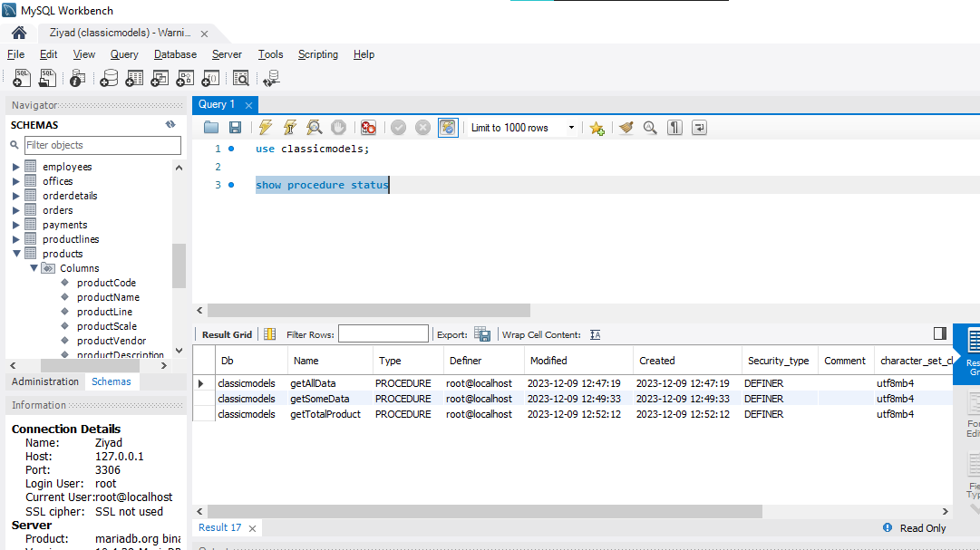This screenshot has height=550, width=980.
Task: Switch to the Schemas tab
Action: tap(112, 381)
